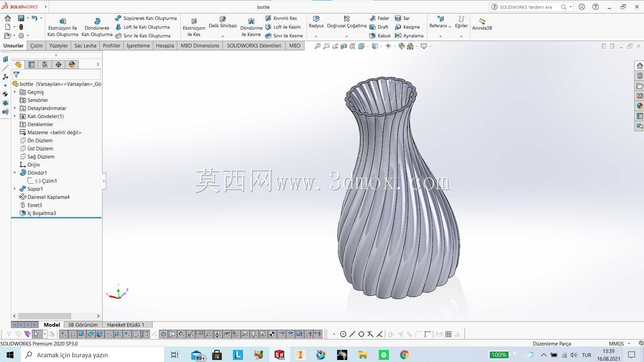Select Loft ile Katı Oluşturma

[x=143, y=27]
